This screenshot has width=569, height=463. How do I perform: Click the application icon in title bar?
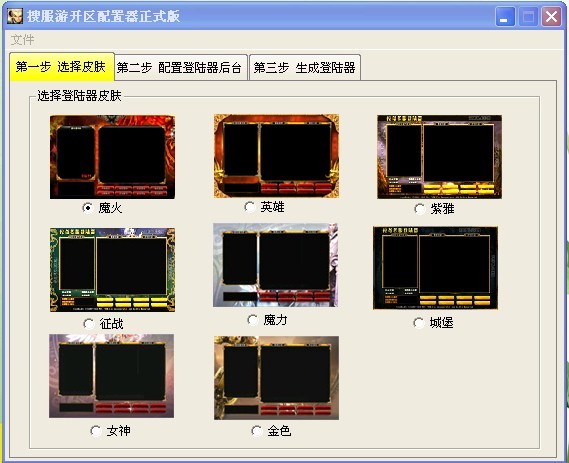coord(15,16)
